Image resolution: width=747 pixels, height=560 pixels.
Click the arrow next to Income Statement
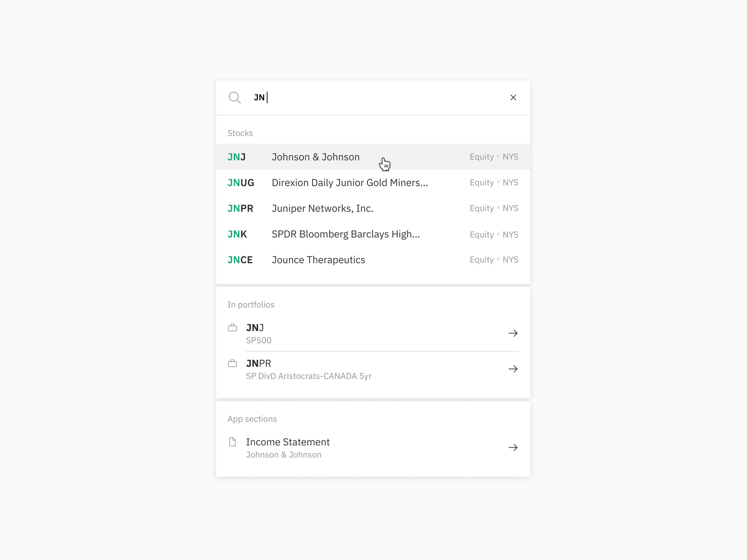pyautogui.click(x=513, y=448)
